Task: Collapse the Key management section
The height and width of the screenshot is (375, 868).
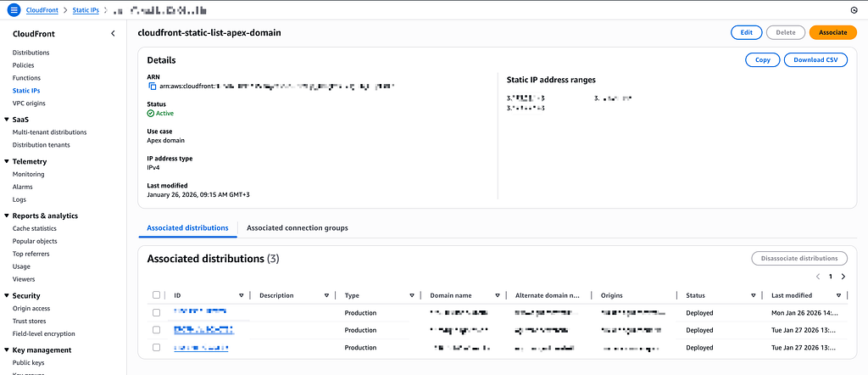Action: pos(6,350)
